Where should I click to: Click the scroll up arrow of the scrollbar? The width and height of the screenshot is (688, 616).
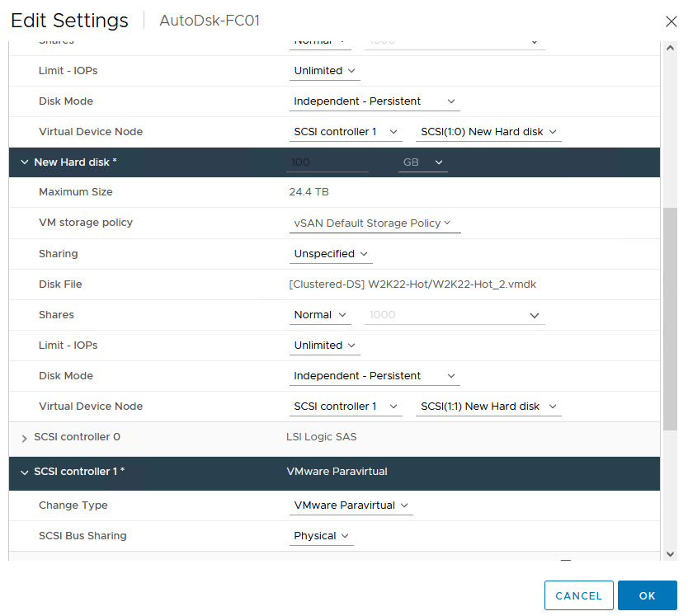(670, 47)
